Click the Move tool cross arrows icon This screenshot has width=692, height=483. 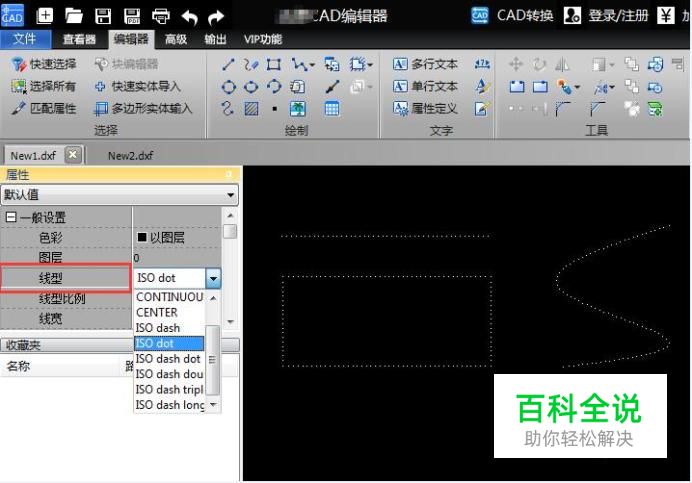(x=515, y=64)
